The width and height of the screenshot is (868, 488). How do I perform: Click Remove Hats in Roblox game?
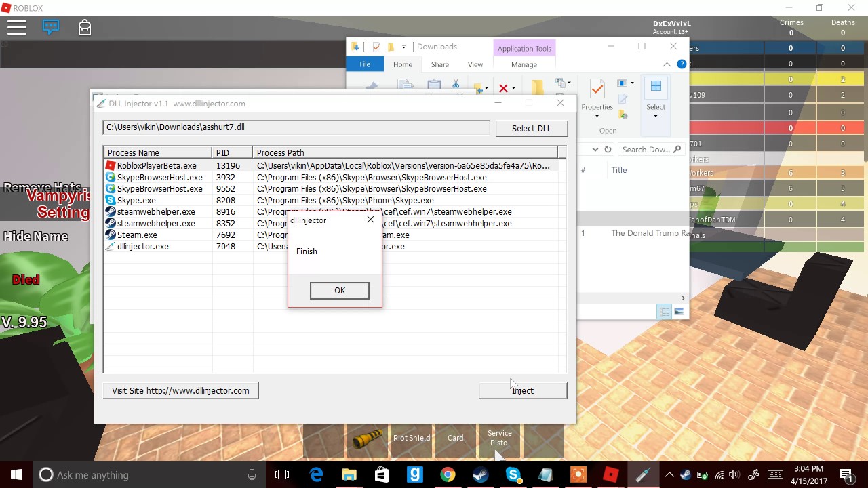click(x=43, y=188)
